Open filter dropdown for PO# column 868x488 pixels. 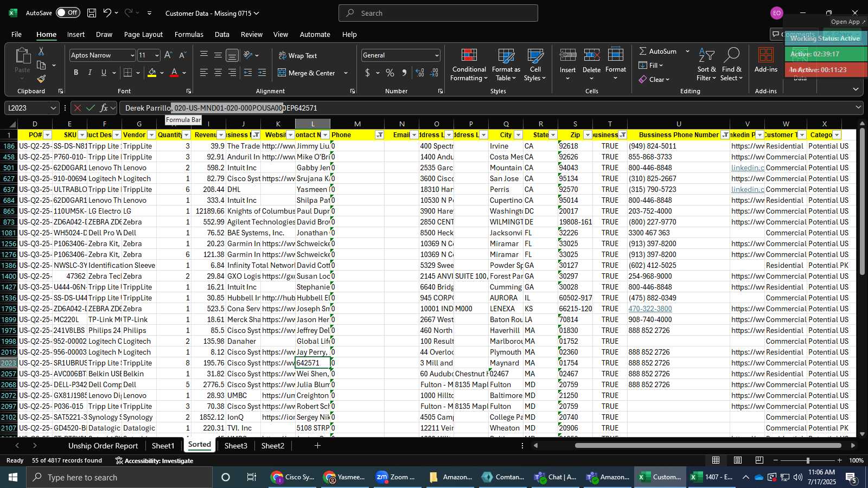[x=47, y=135]
